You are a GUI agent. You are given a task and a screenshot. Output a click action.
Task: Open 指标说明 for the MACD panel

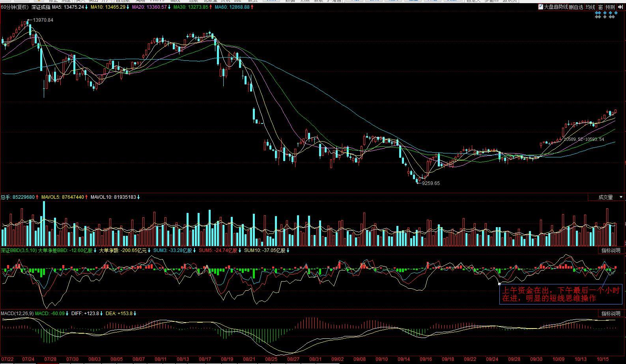(x=610, y=314)
